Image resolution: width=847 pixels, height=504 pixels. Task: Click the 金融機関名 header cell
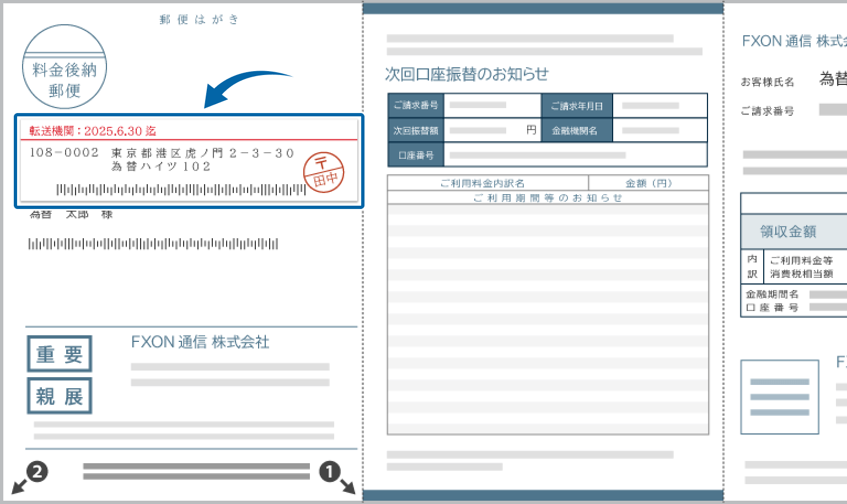click(x=577, y=131)
